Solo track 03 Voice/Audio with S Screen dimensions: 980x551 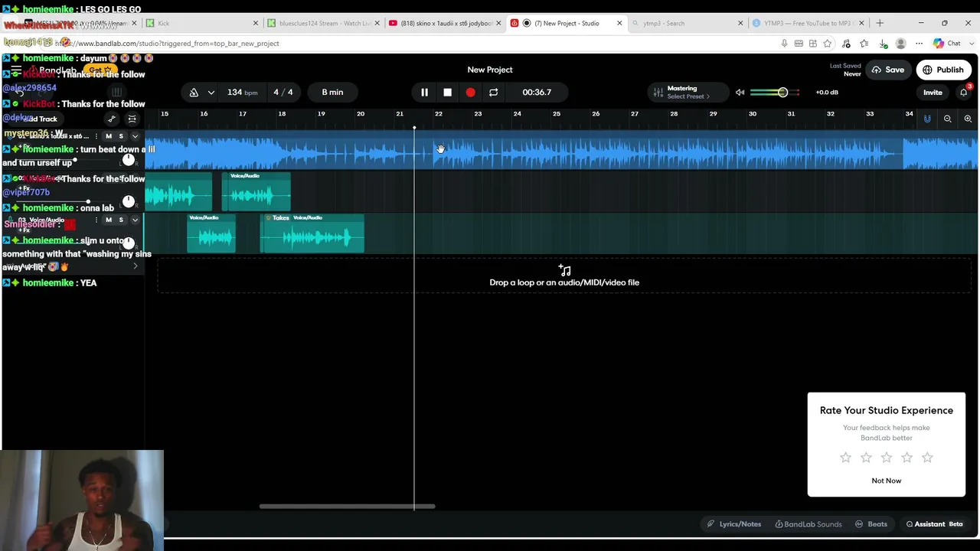coord(120,220)
